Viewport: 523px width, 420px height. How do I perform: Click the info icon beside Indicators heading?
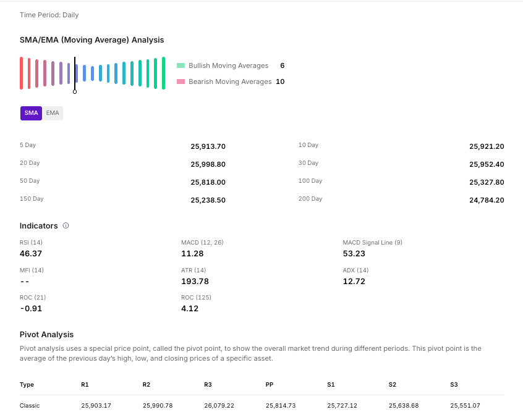pos(66,226)
